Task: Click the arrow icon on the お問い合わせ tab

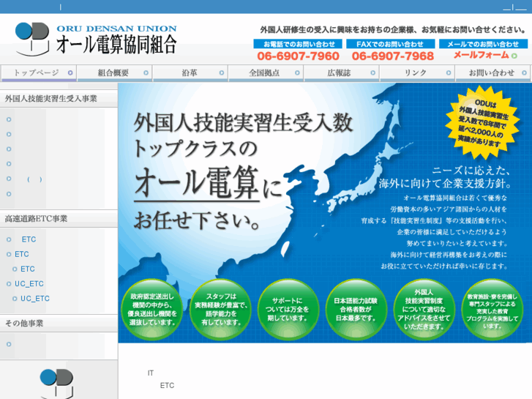Action: coord(524,72)
